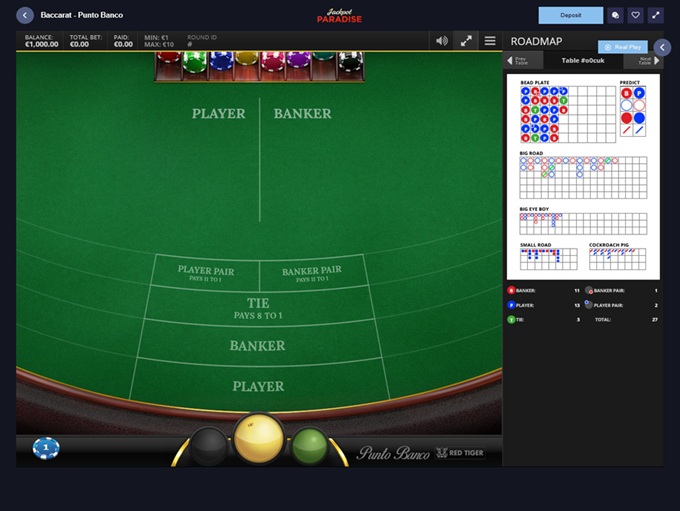
Task: Bet on the Player Pair section
Action: 205,273
